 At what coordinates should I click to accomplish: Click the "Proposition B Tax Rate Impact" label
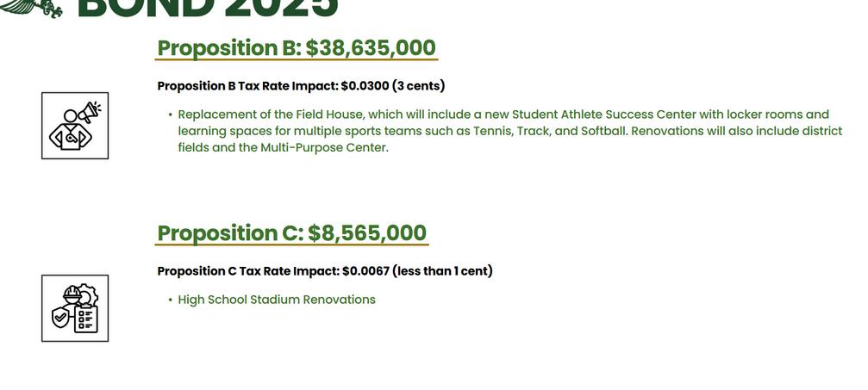[x=247, y=86]
